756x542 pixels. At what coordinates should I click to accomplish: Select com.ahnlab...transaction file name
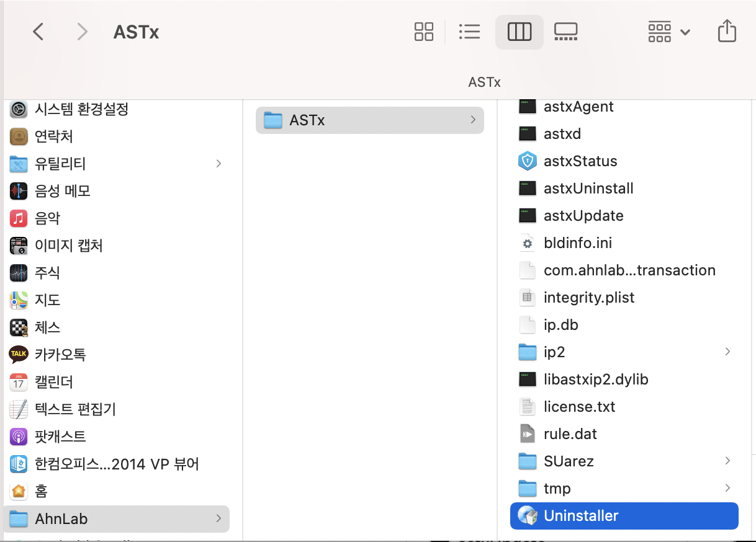629,270
